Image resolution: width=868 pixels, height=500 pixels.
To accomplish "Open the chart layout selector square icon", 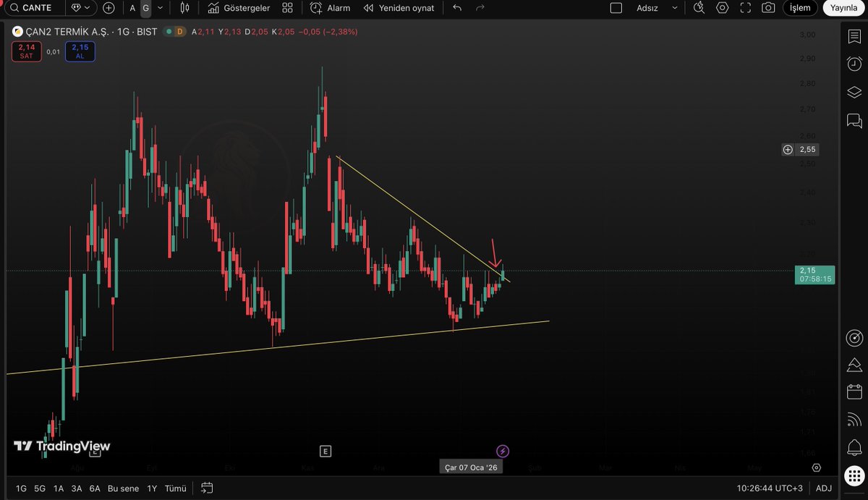I will coord(616,8).
